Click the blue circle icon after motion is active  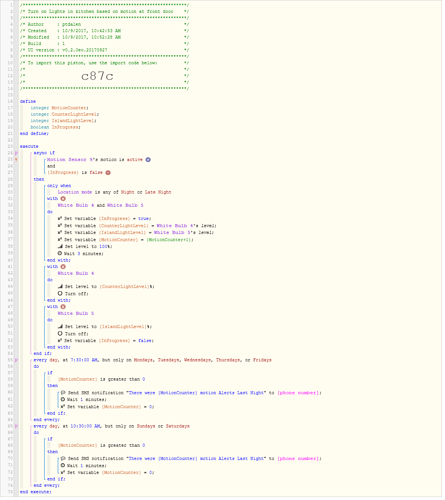(149, 160)
